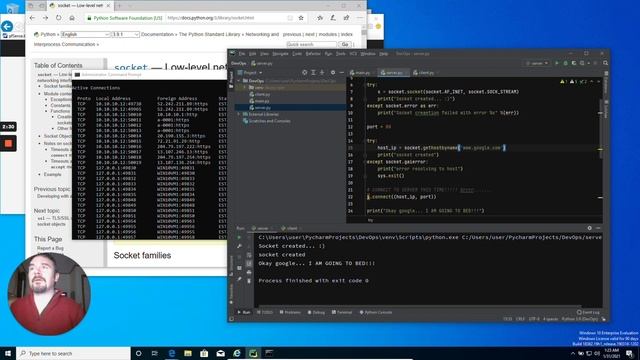This screenshot has height=360, width=640.
Task: Click the locate/select opened file icon in Project panel
Action: 304,73
